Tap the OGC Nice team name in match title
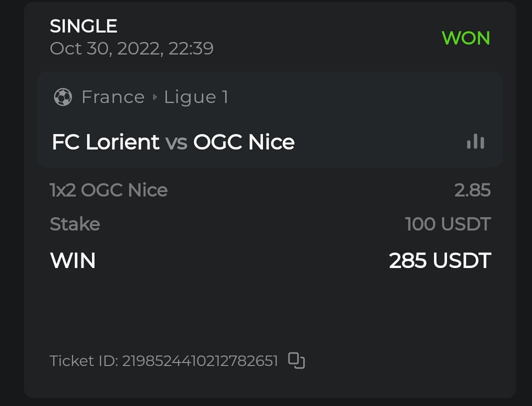Screen dimensions: 532x406 click(x=244, y=142)
